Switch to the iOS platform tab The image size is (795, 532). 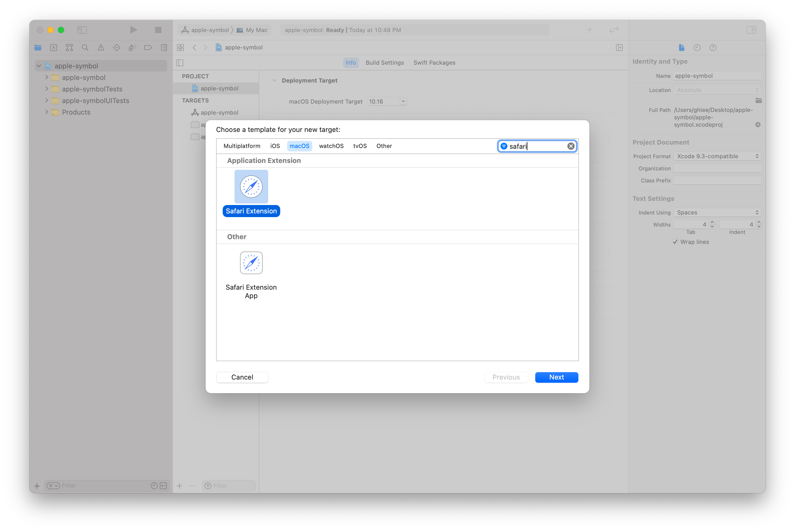275,146
